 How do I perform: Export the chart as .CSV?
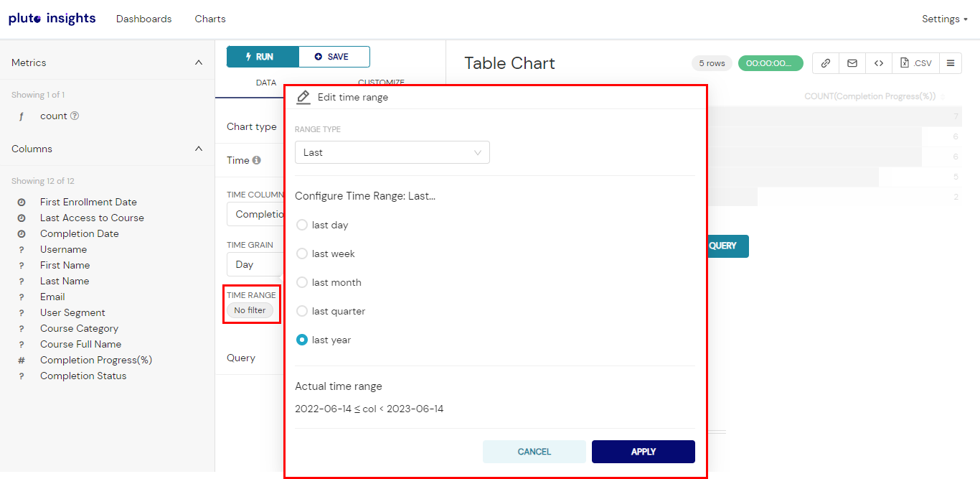point(915,63)
